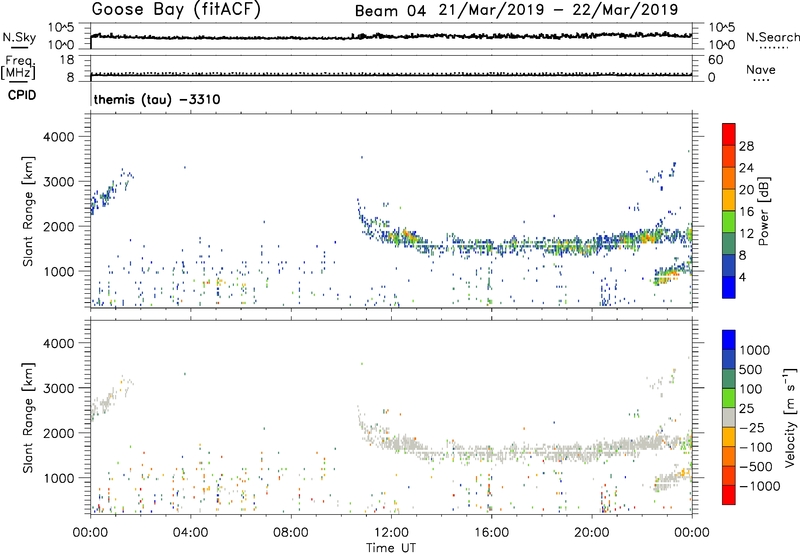This screenshot has height=554, width=800.
Task: Click the "Goose Bay (fitACF)" plot title
Action: click(176, 9)
